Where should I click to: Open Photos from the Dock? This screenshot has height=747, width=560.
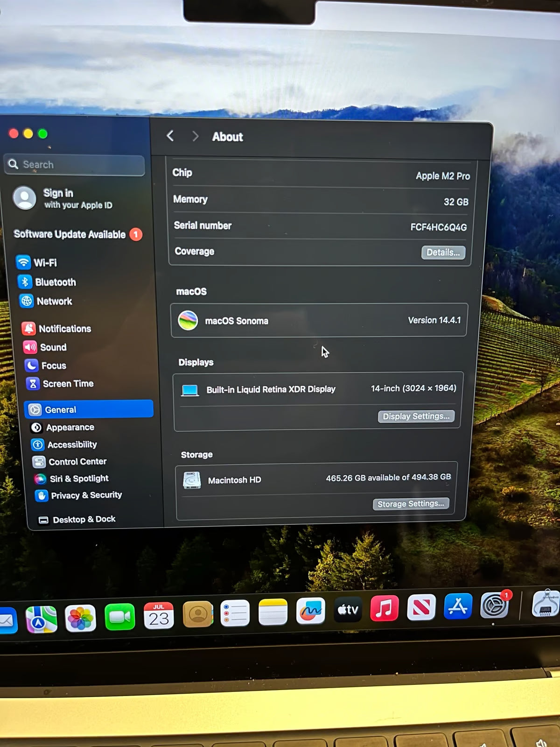coord(80,619)
